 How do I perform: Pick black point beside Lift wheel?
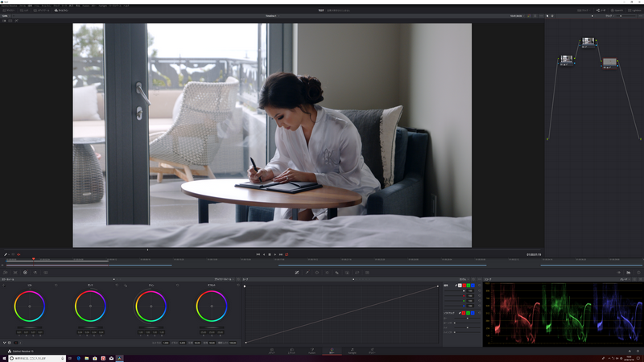[x=4, y=285]
